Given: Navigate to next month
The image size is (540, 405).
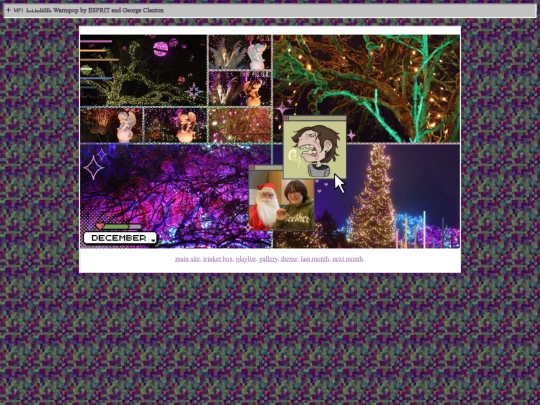Looking at the screenshot, I should pos(347,259).
